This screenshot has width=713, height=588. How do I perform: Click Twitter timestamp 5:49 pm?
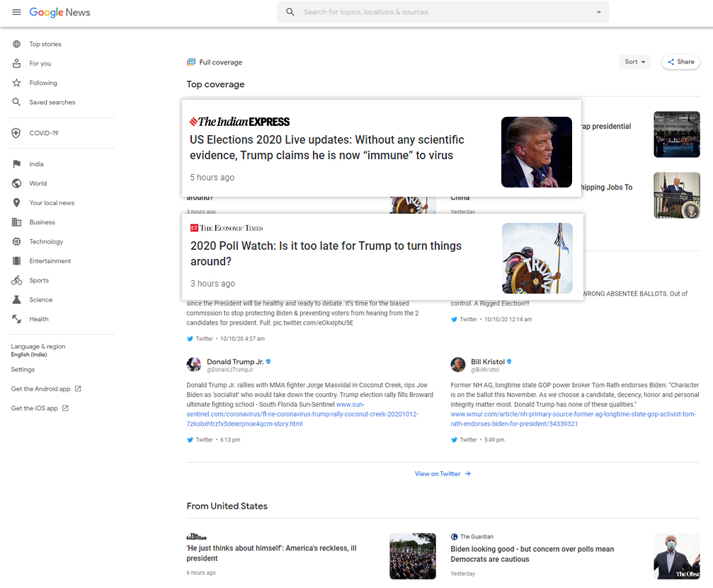coord(494,440)
